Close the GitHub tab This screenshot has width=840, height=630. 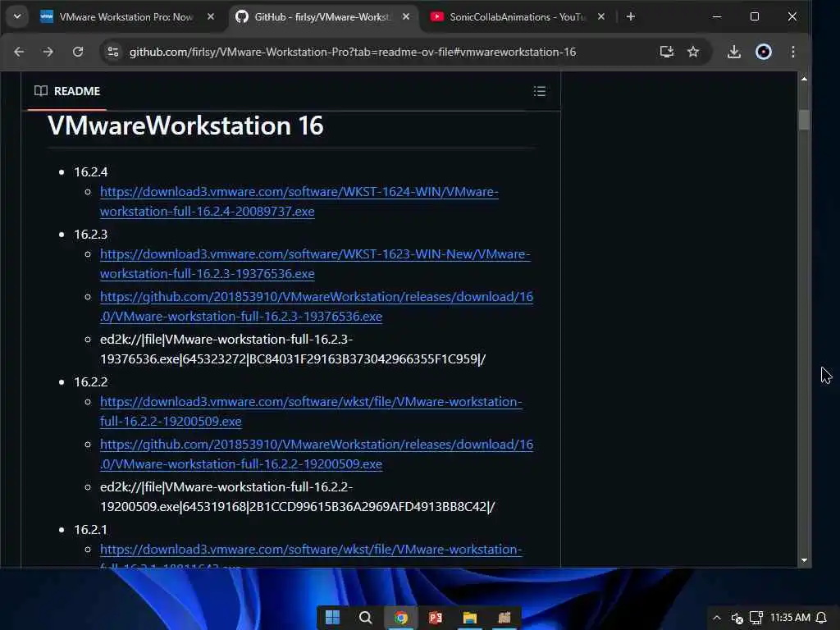pyautogui.click(x=405, y=16)
